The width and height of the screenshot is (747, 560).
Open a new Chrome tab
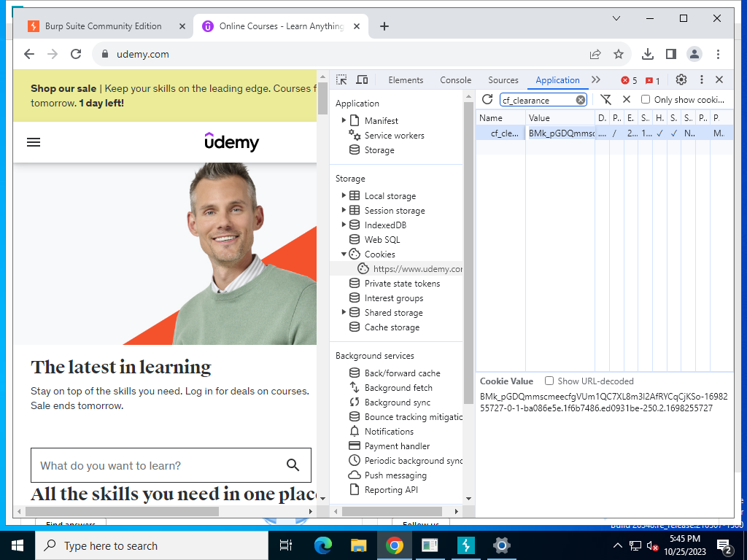[x=384, y=26]
